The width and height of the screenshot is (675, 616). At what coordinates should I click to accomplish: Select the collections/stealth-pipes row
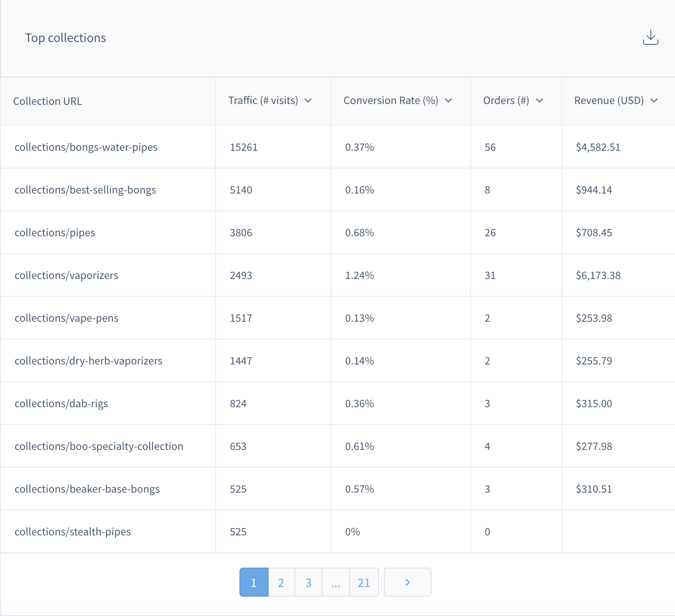(73, 531)
